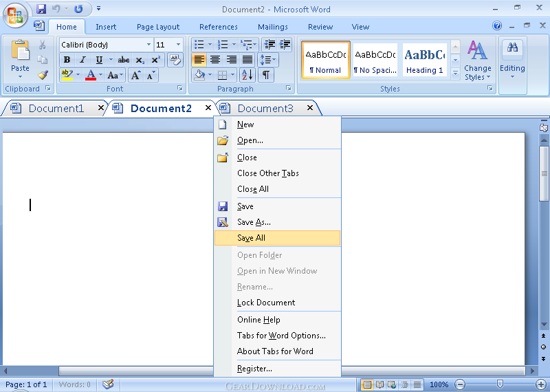Toggle Align Text Left
Screen dimensions: 550x392
(x=199, y=60)
